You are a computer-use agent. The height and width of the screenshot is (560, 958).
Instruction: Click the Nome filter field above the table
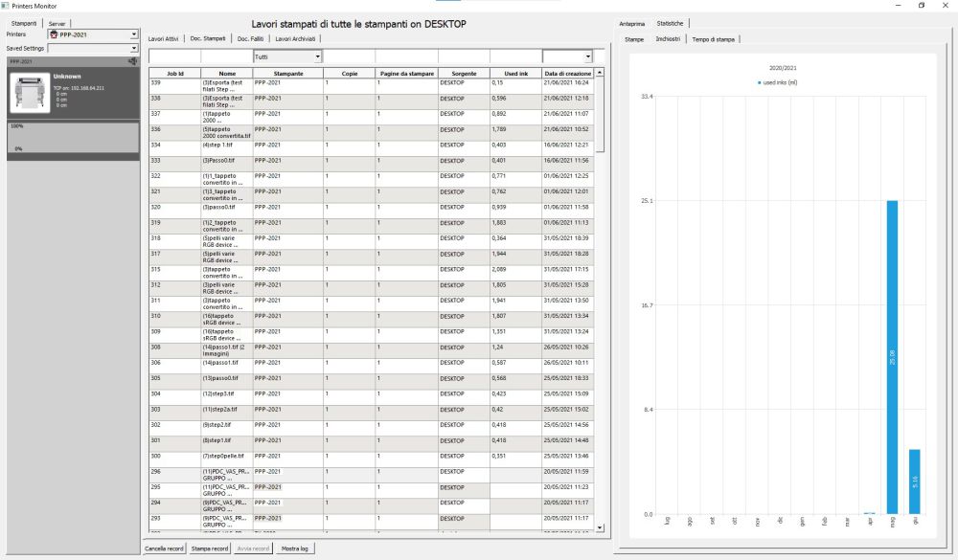point(227,56)
